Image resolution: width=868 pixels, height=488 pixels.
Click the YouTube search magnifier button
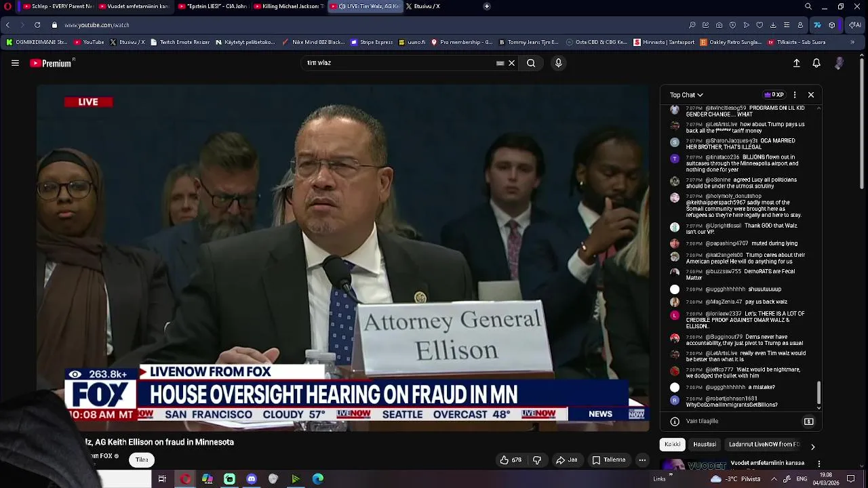pyautogui.click(x=531, y=63)
